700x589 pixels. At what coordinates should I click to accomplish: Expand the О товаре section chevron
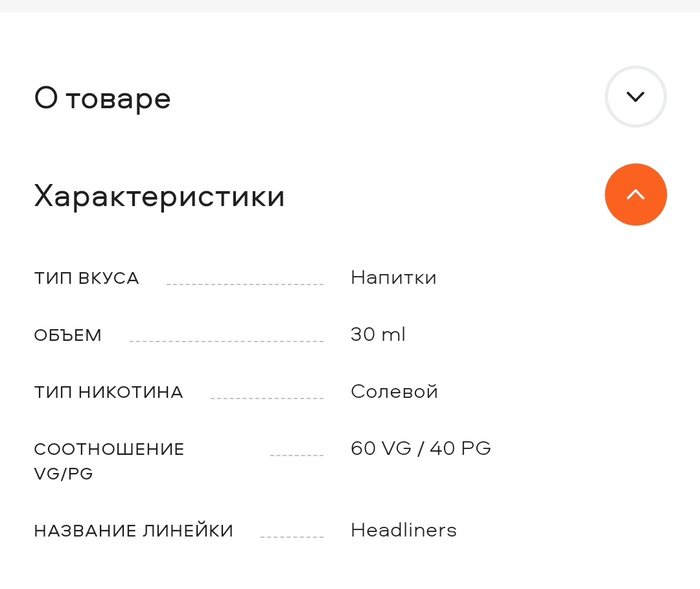click(635, 97)
